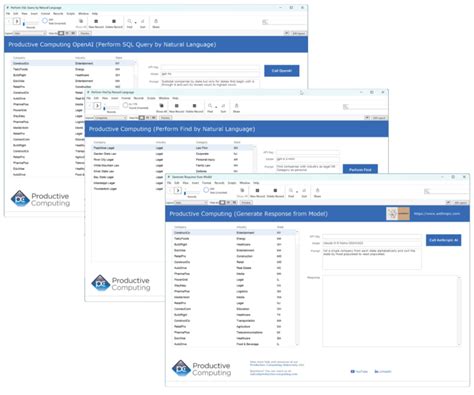Click record slider in Perform Find window

(x=111, y=108)
